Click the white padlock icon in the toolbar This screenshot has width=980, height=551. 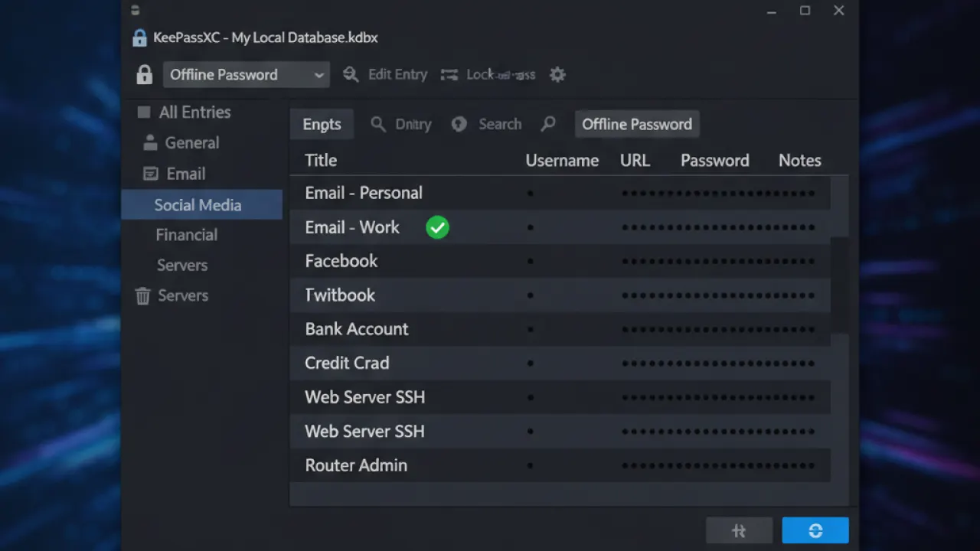tap(144, 74)
